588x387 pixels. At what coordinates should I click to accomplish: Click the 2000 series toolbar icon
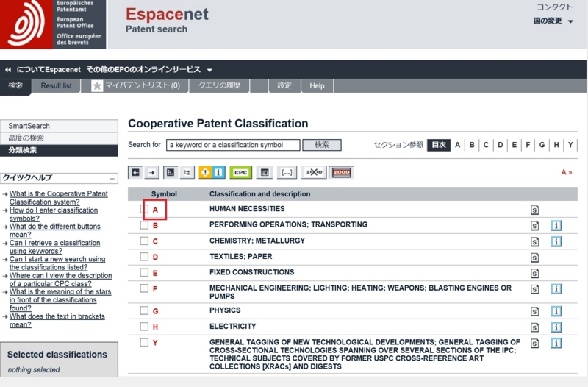(x=341, y=173)
